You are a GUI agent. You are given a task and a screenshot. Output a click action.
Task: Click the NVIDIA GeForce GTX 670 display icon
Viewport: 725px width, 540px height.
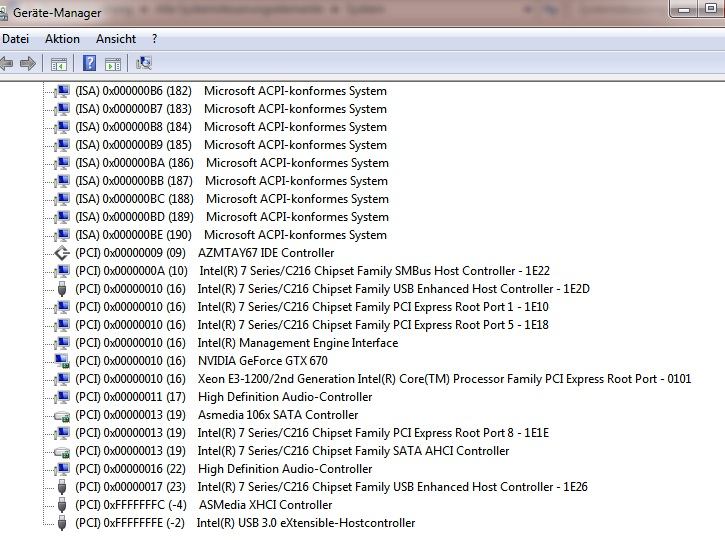(61, 361)
